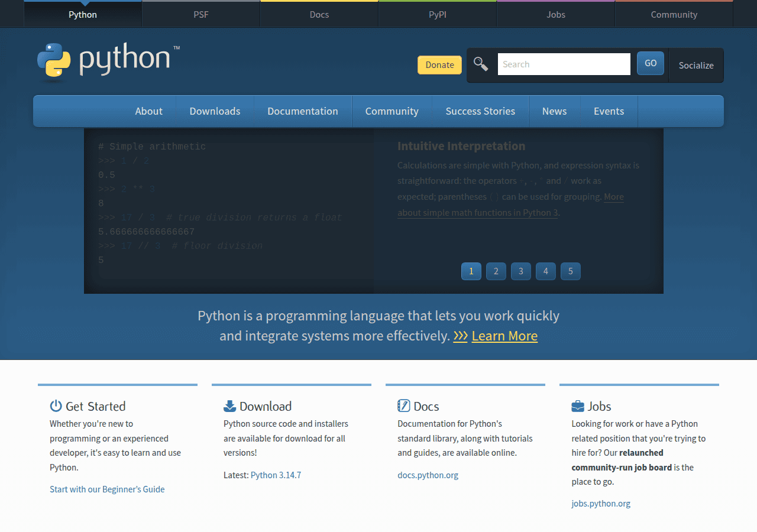Open the Downloads menu
This screenshot has width=757, height=532.
click(215, 111)
